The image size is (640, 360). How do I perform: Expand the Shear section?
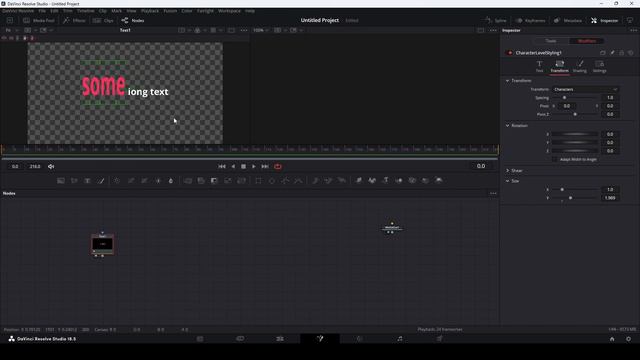coord(507,171)
